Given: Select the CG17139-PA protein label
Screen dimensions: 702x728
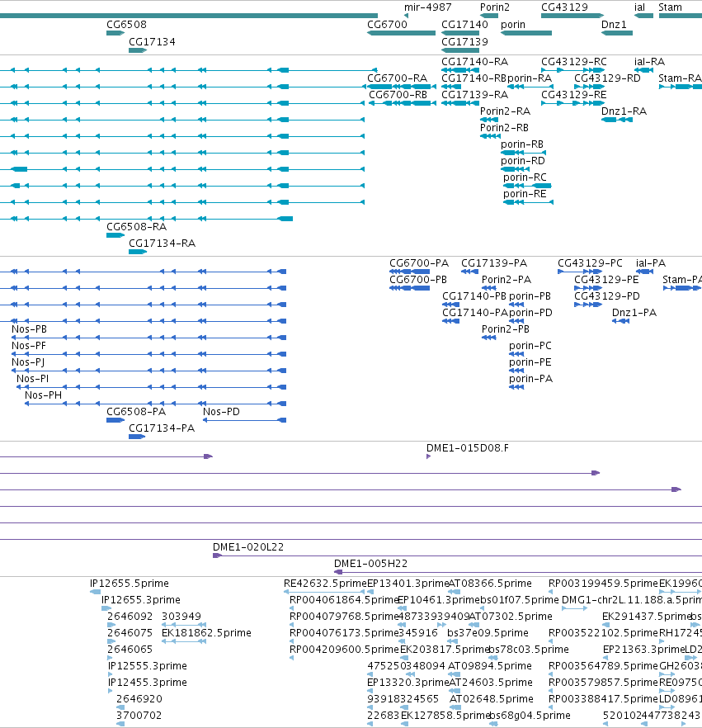Looking at the screenshot, I should (494, 263).
